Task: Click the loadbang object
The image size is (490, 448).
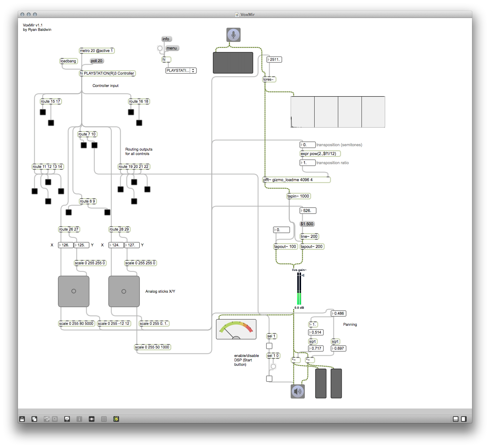Action: click(68, 61)
